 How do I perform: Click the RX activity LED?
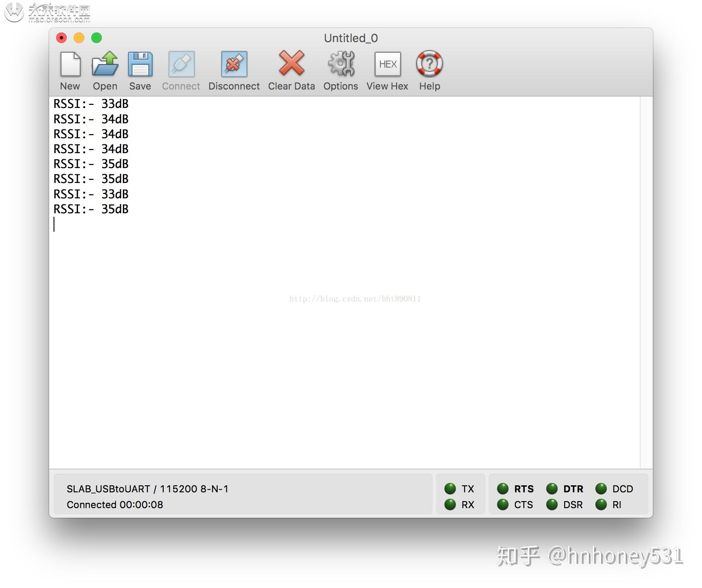(450, 505)
